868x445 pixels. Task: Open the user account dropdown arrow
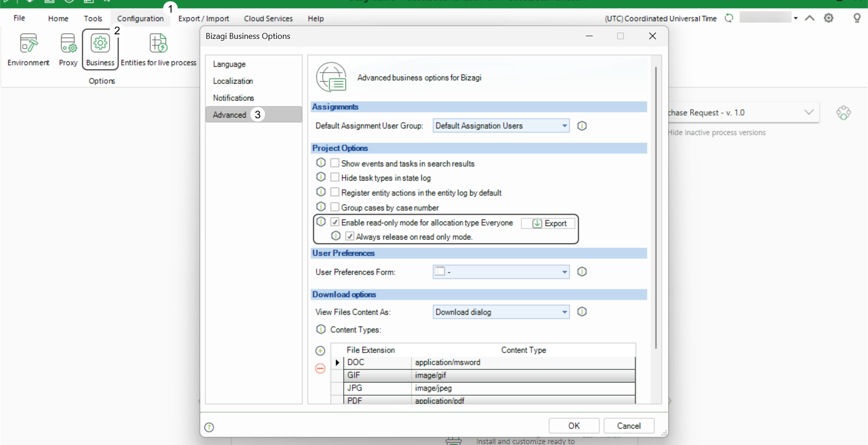click(796, 18)
